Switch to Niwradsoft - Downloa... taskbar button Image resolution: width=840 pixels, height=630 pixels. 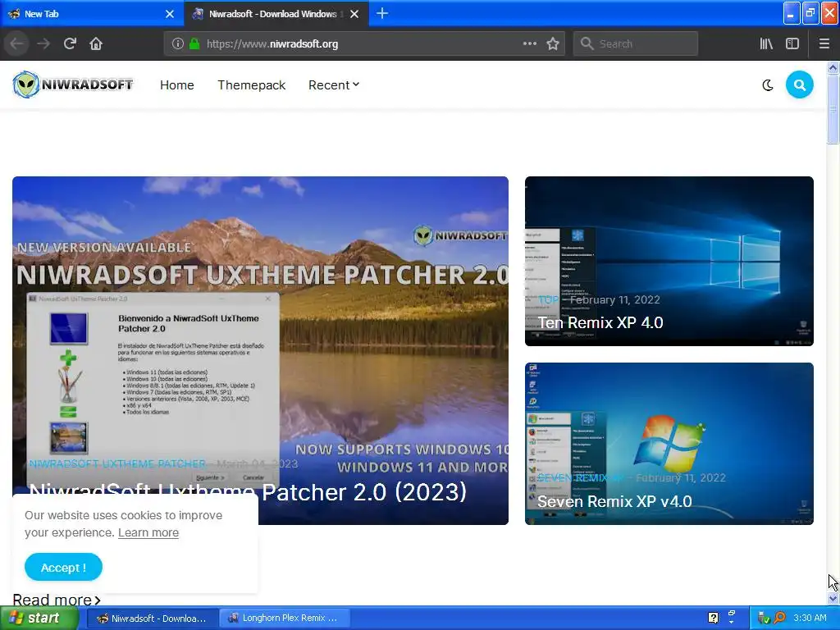(x=152, y=619)
